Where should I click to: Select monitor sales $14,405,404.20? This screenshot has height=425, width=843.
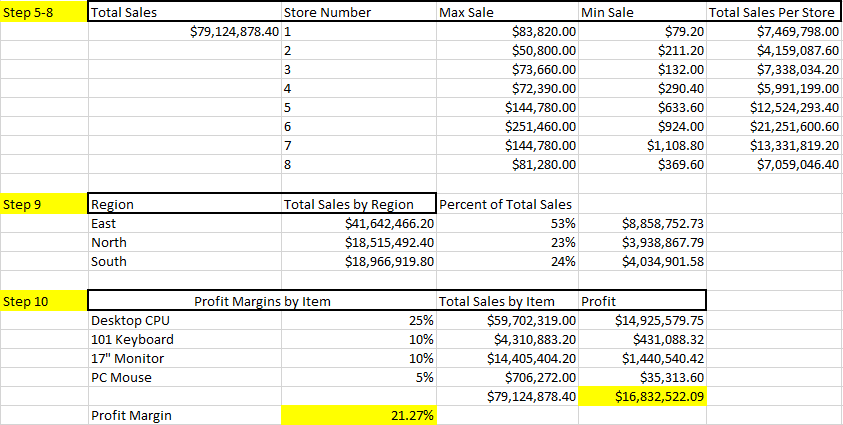tap(507, 358)
